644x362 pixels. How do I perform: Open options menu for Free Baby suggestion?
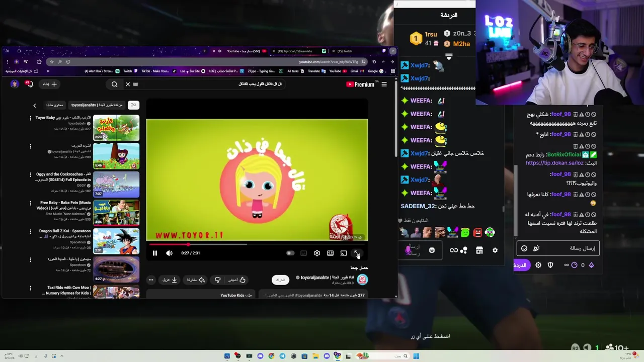pos(30,203)
